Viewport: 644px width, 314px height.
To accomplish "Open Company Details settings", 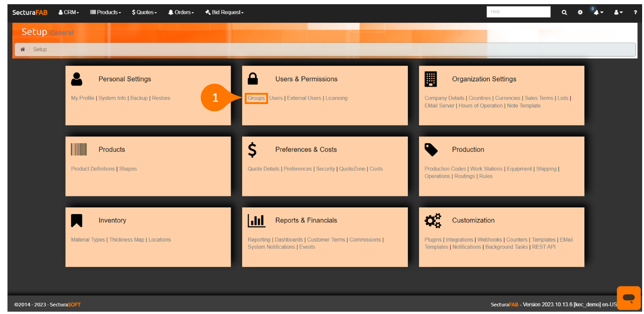I will click(x=444, y=98).
